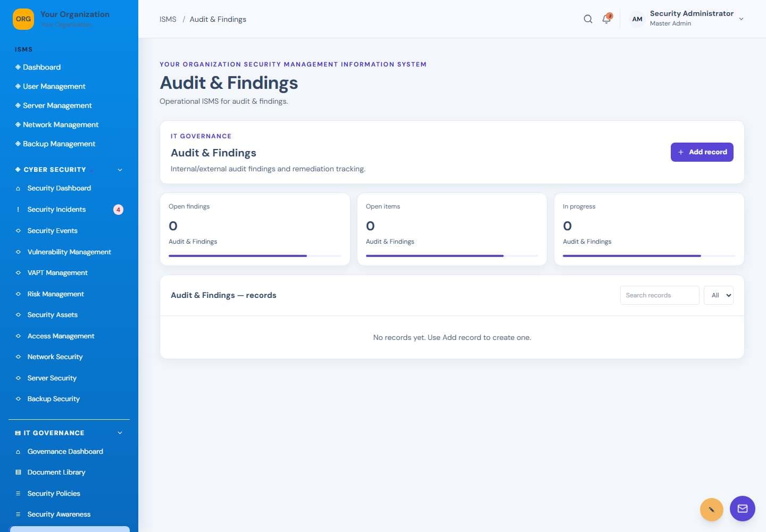
Task: Click the Master Admin role text
Action: click(x=670, y=23)
